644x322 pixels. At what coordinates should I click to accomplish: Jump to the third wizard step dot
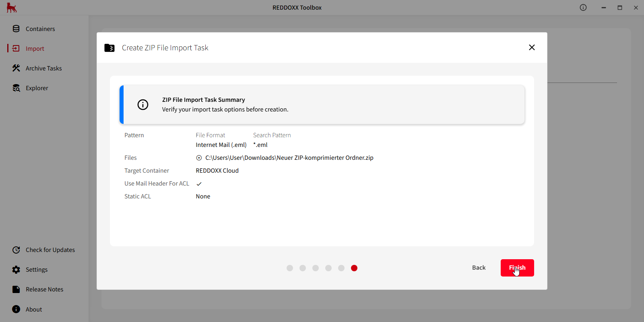click(316, 268)
